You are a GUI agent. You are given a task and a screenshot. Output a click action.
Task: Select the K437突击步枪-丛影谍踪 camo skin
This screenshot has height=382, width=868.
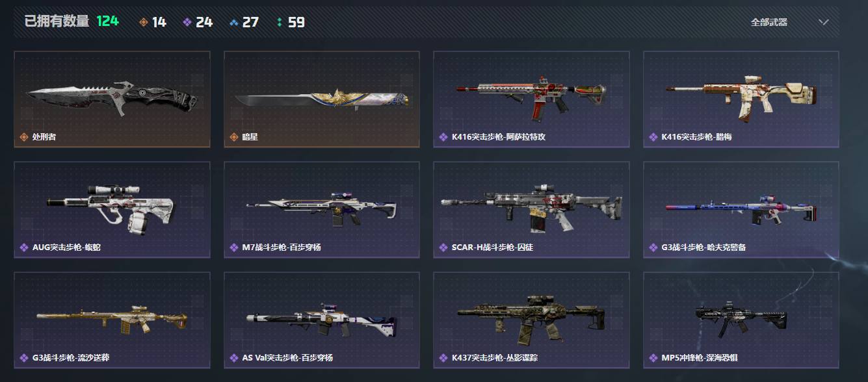531,320
